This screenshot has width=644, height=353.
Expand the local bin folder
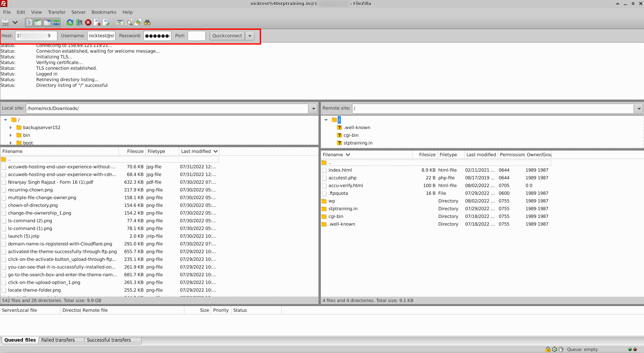point(11,135)
